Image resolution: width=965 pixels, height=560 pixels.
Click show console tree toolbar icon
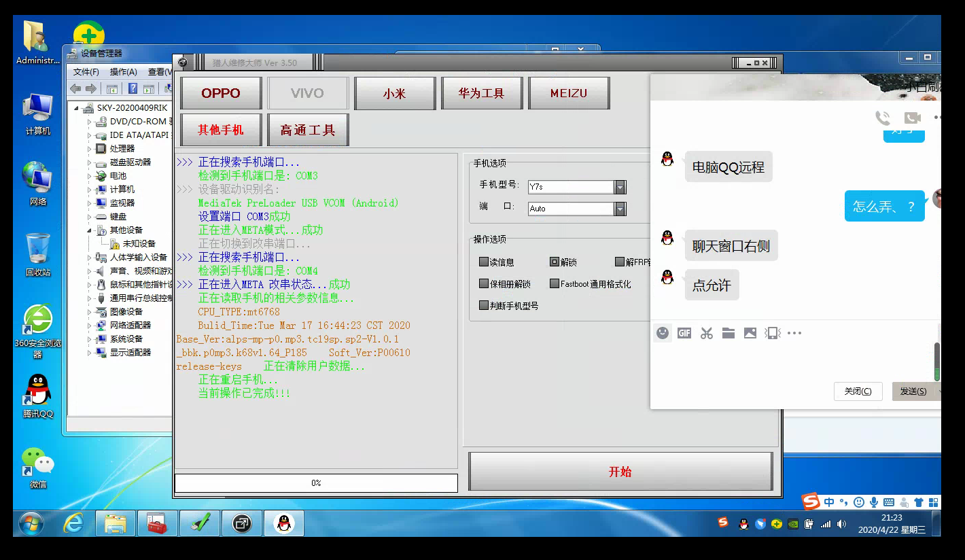coord(112,89)
